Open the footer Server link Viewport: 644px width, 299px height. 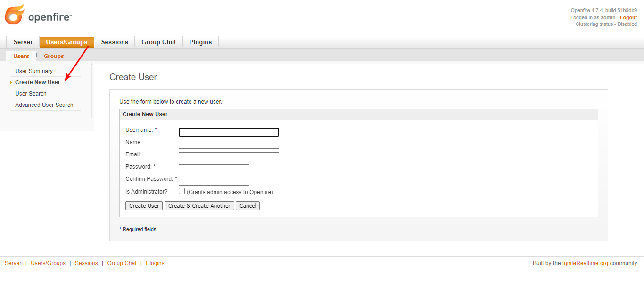[x=13, y=263]
